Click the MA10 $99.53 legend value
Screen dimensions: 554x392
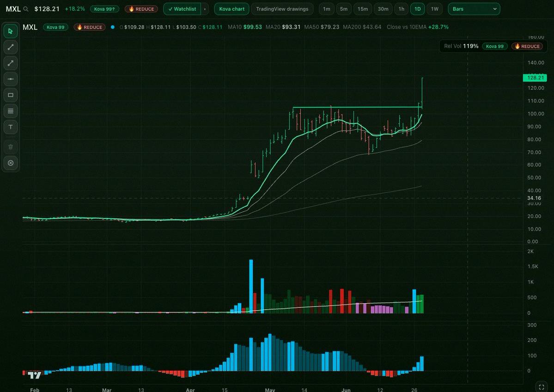(245, 27)
